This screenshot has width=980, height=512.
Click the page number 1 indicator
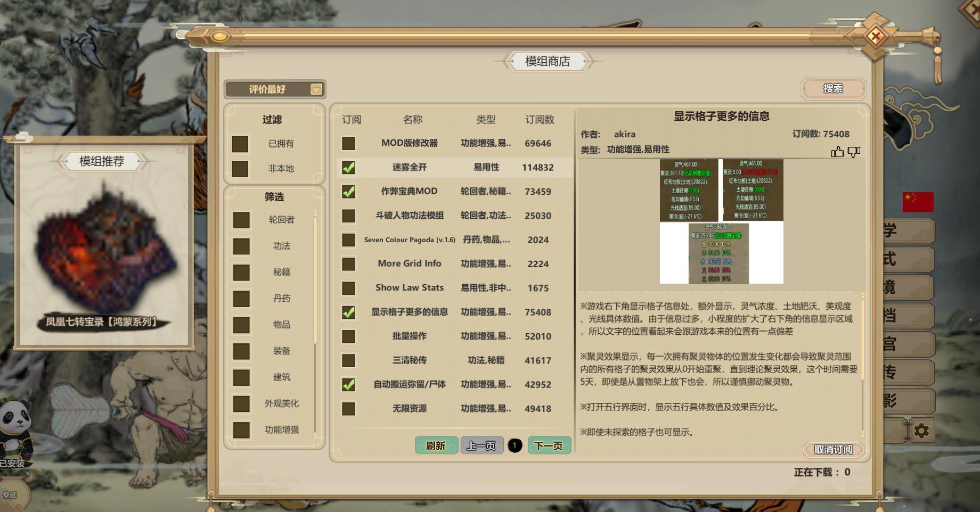[x=515, y=445]
